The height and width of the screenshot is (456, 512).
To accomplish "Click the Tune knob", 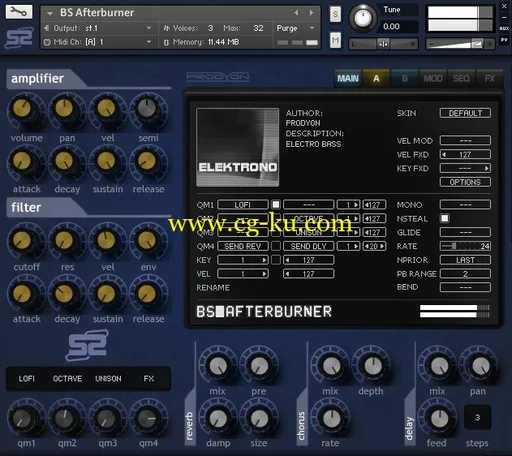I will pyautogui.click(x=363, y=17).
